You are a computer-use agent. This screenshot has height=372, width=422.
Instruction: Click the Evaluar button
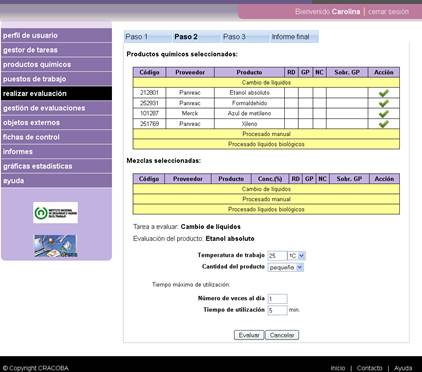[x=249, y=335]
